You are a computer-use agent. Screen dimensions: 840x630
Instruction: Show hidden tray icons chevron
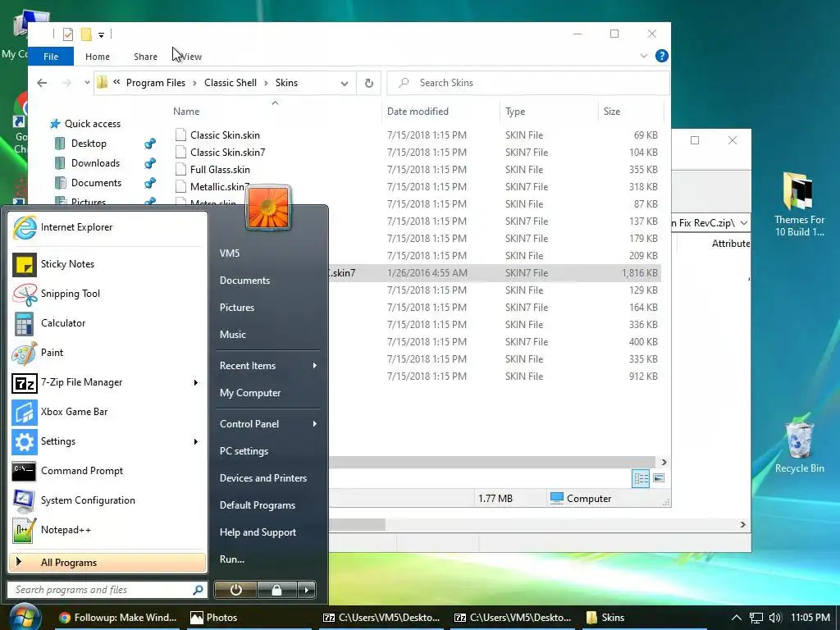737,618
